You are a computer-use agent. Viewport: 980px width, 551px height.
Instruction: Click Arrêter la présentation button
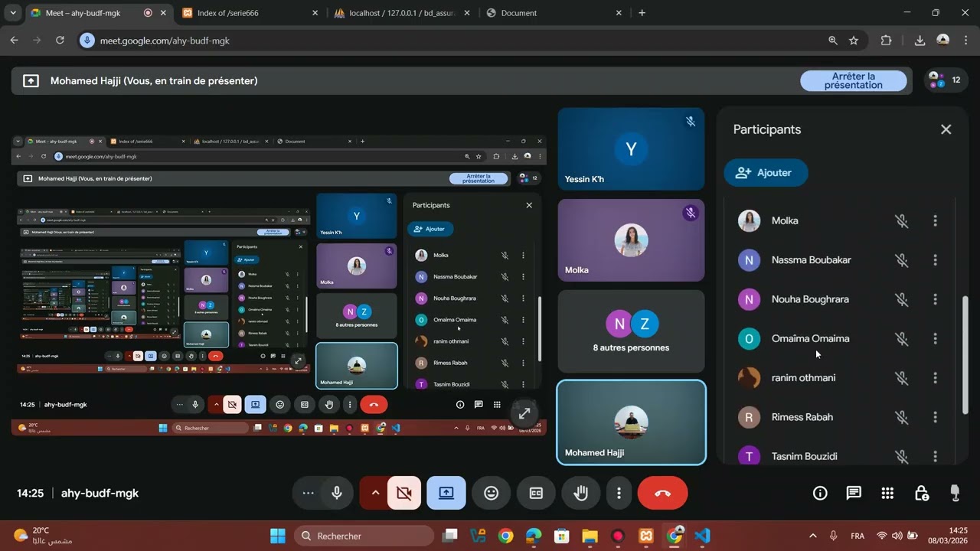[x=854, y=80]
